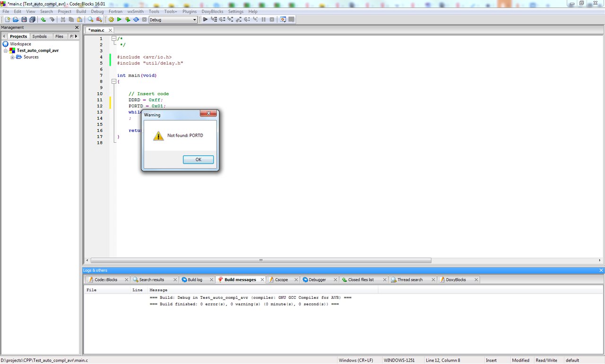The width and height of the screenshot is (605, 364).
Task: Click the Windows (CR+LF) status bar entry
Action: point(356,360)
